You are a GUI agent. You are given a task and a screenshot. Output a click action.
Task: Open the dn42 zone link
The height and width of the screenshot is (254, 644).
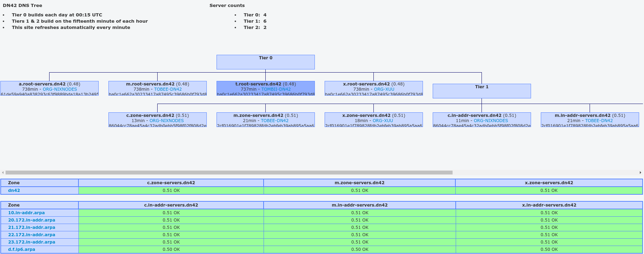[14, 190]
